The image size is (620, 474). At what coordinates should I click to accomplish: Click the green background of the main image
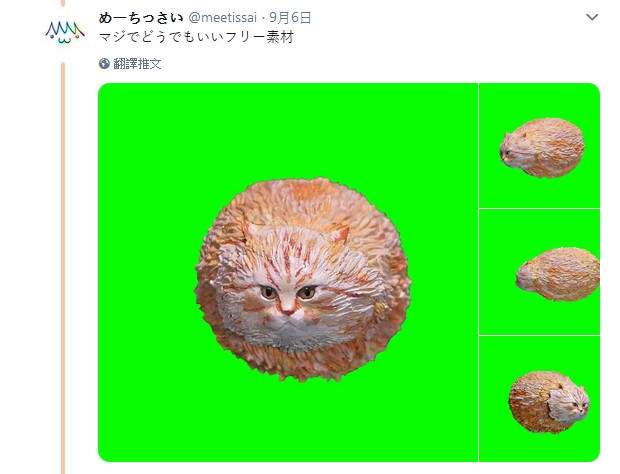pos(150,158)
